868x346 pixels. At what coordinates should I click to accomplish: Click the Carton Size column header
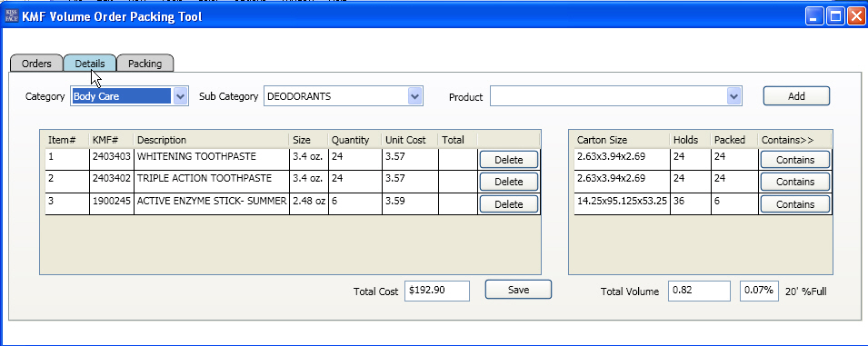pyautogui.click(x=622, y=140)
